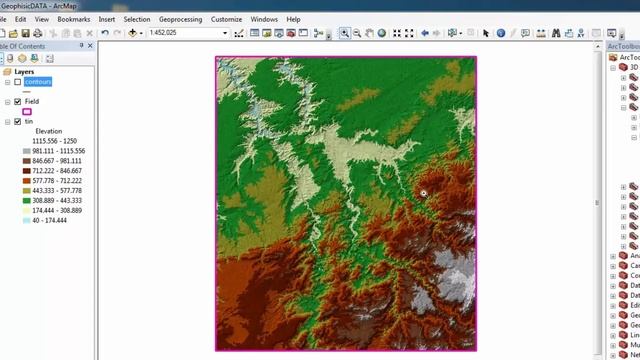640x360 pixels.
Task: Show the ArcToolbox window via red toolbox icon
Action: [291, 33]
